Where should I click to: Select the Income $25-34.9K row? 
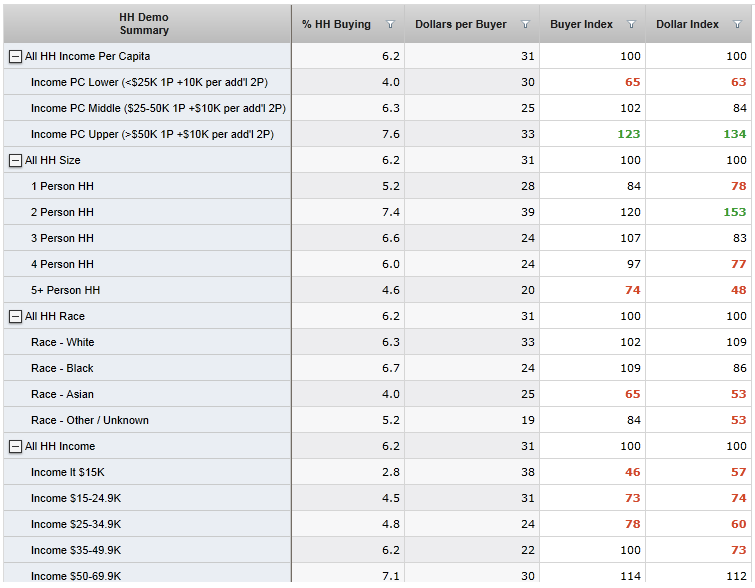(x=76, y=524)
